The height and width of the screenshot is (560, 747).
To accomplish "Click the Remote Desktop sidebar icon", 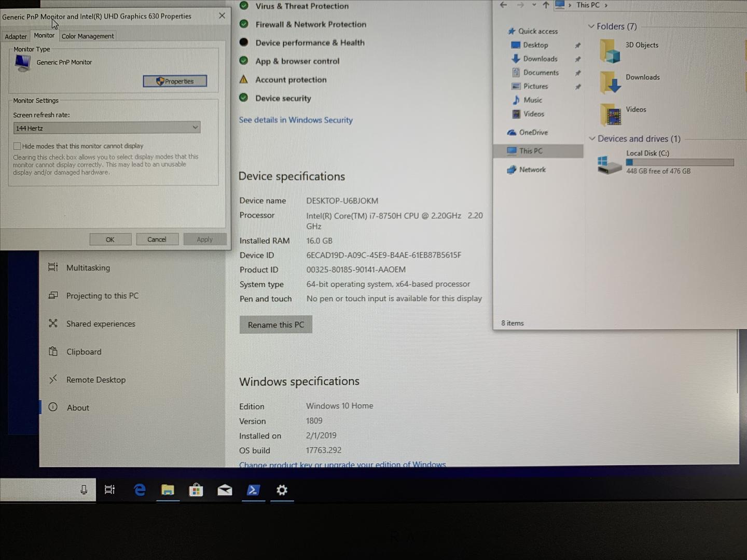I will point(53,380).
